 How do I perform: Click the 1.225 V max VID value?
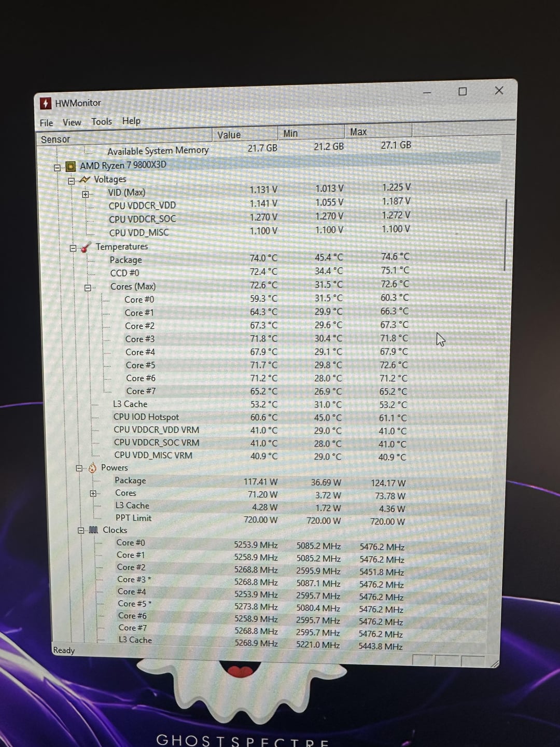pyautogui.click(x=396, y=187)
